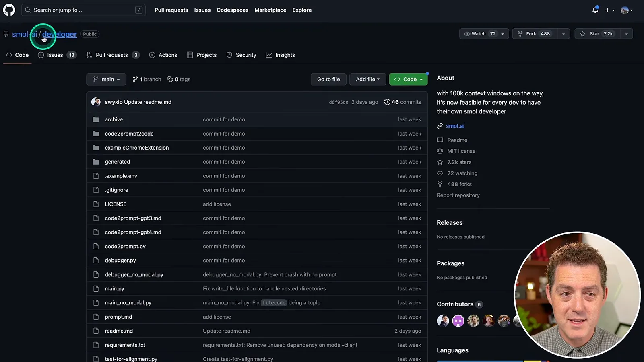Open the Add file dropdown
Image resolution: width=644 pixels, height=362 pixels.
[x=367, y=79]
